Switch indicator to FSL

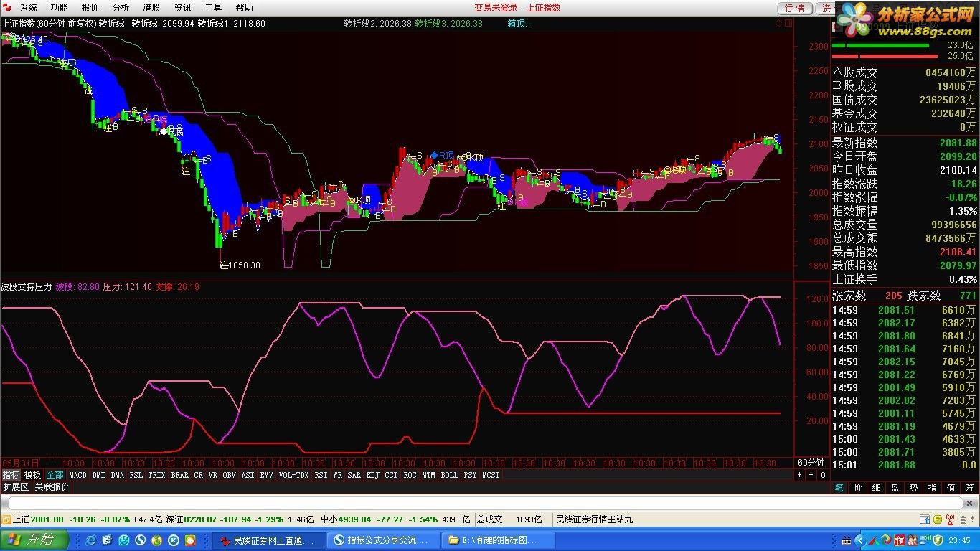click(x=136, y=475)
